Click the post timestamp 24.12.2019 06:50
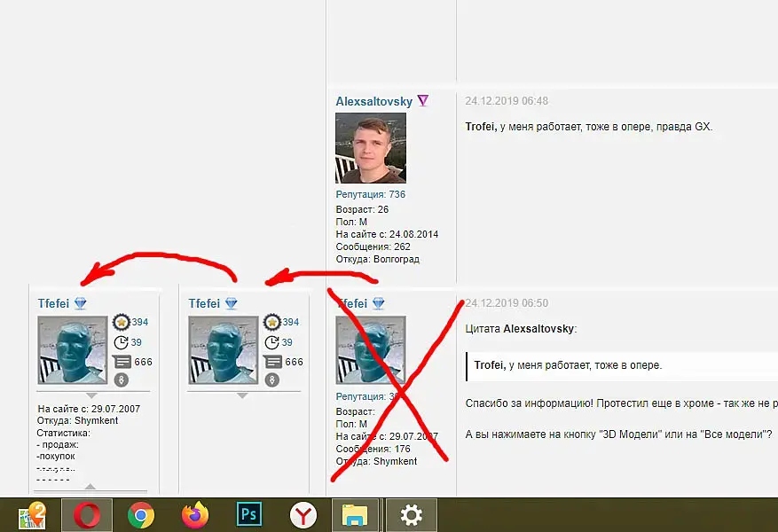 tap(507, 303)
